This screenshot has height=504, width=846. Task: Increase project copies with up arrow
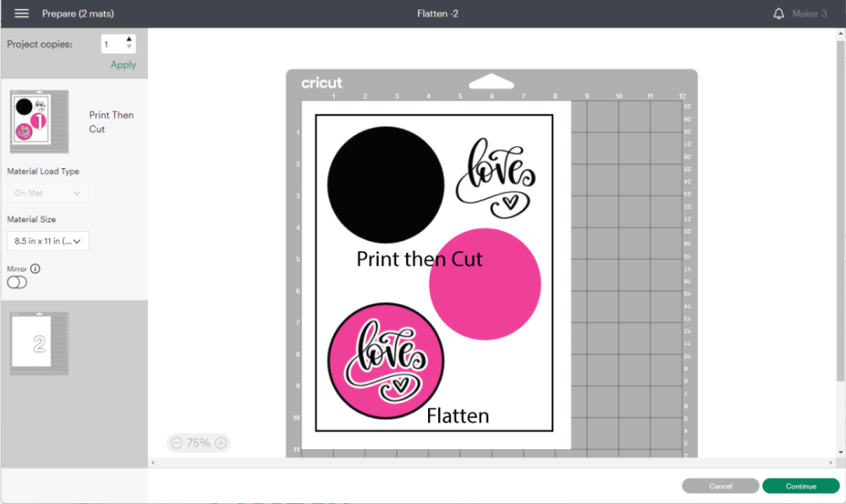(129, 40)
